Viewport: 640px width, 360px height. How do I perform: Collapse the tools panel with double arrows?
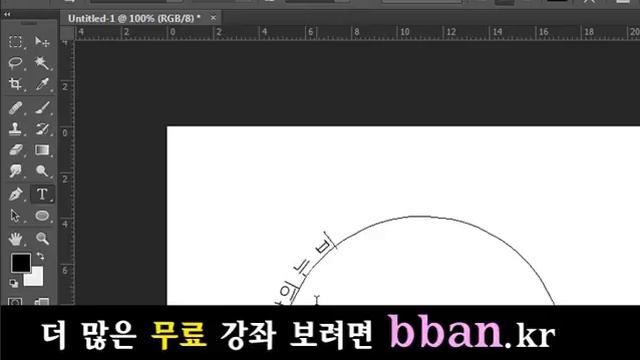(x=7, y=14)
